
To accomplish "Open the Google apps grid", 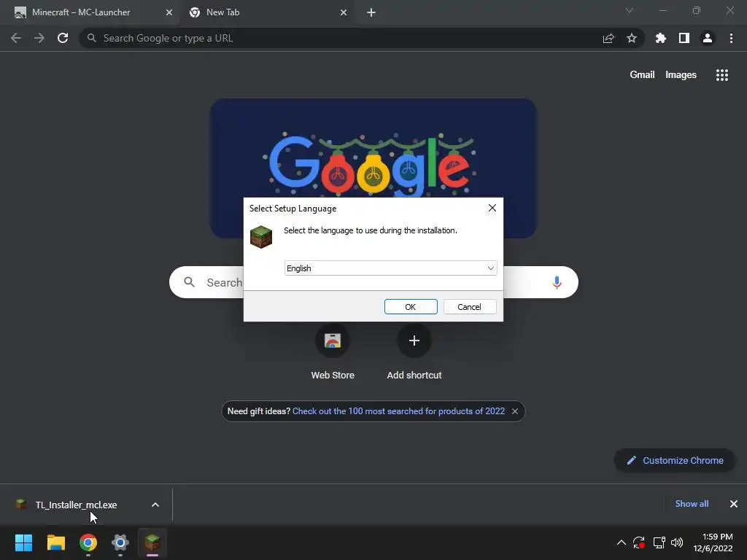I will click(721, 75).
